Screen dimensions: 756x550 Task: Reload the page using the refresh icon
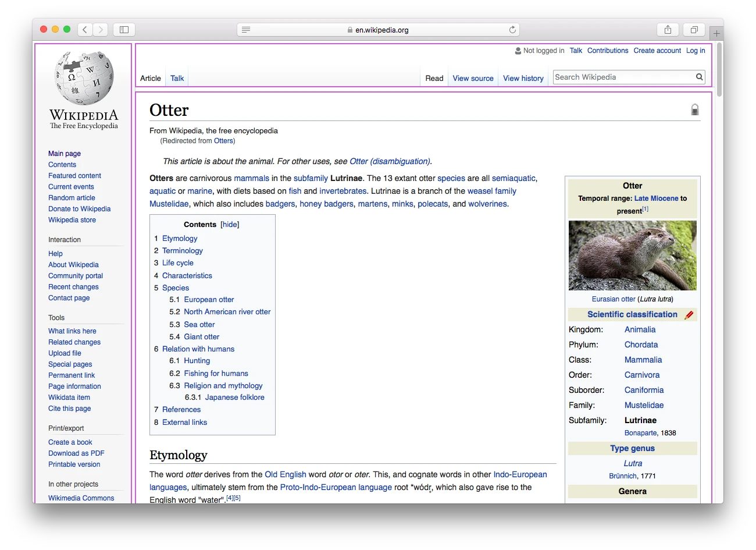coord(512,30)
